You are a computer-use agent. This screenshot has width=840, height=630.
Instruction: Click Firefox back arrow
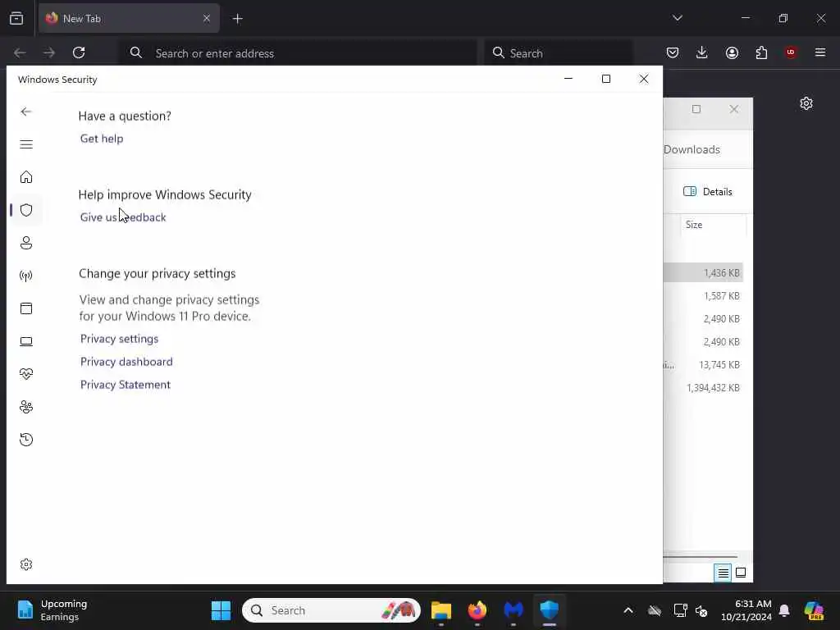pyautogui.click(x=20, y=52)
